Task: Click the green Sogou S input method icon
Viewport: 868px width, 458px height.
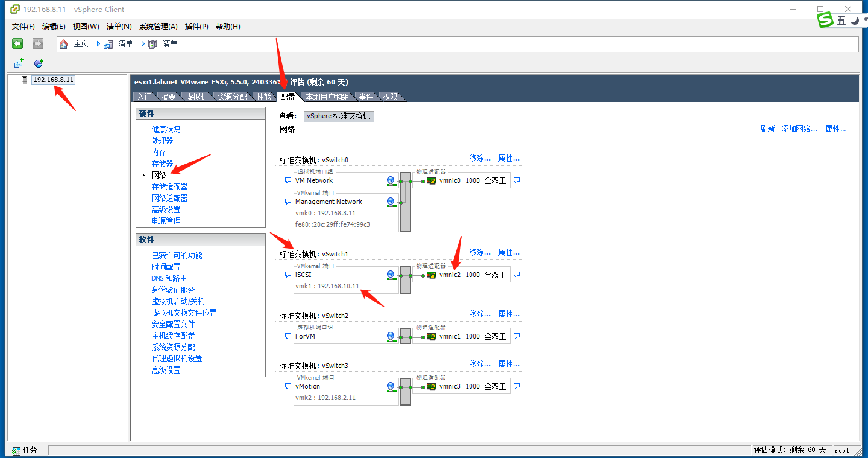Action: click(x=825, y=21)
